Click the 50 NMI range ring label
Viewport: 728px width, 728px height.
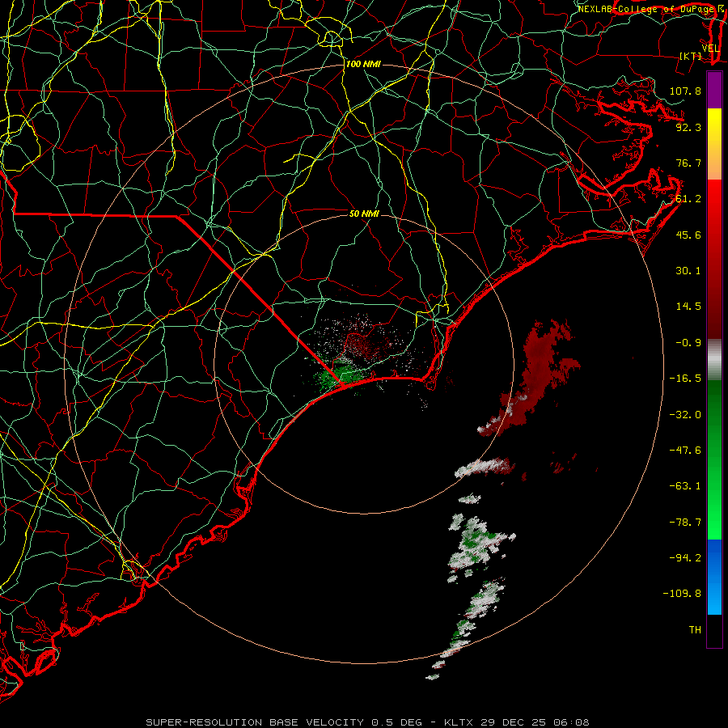364,214
